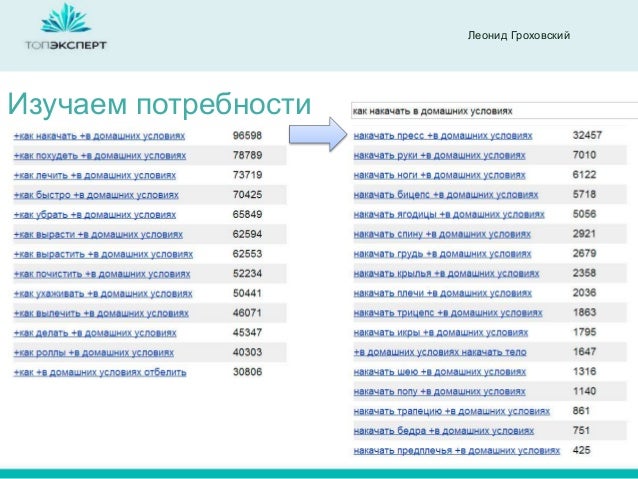Click the count value 70425
638x479 pixels.
(247, 195)
